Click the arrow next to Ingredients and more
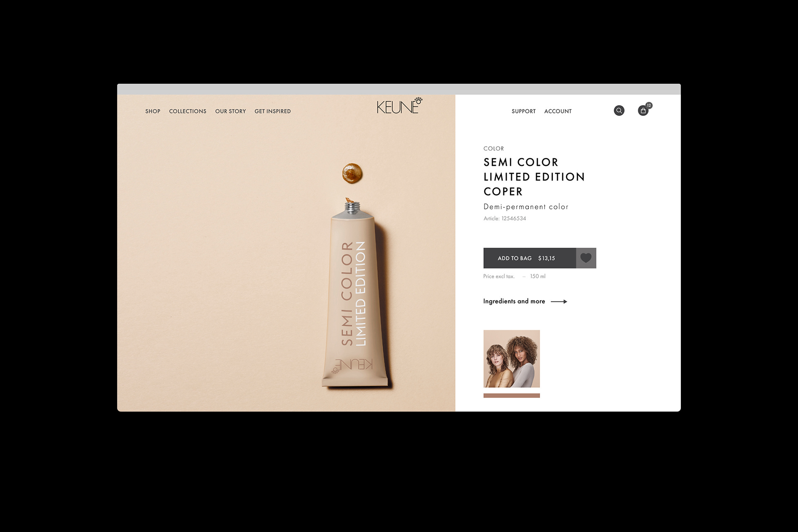This screenshot has height=532, width=798. 559,301
